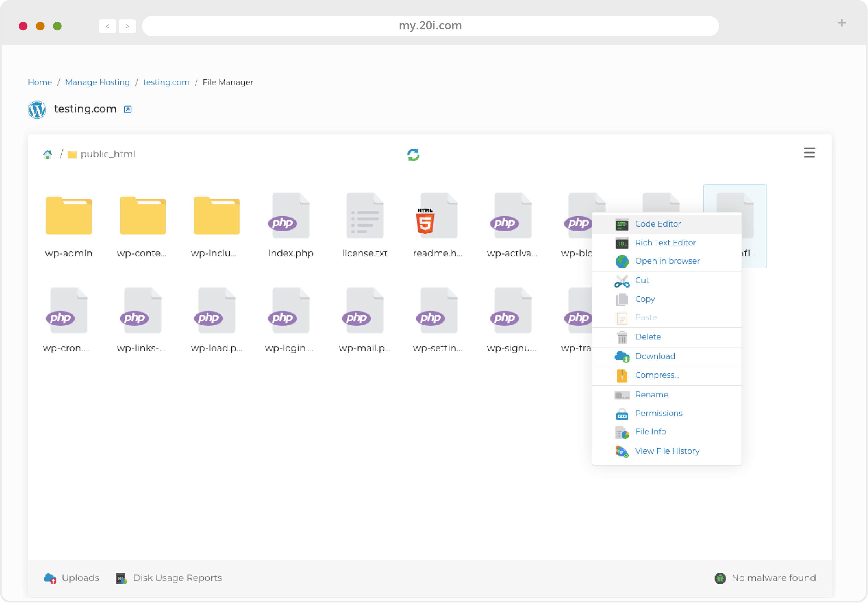Compress the selected file

tap(657, 374)
